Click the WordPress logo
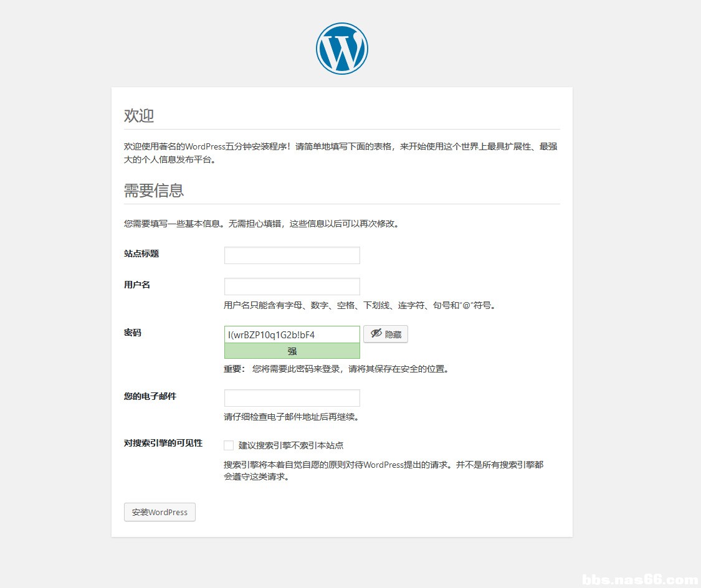Screen dimensions: 701x588 coord(341,48)
